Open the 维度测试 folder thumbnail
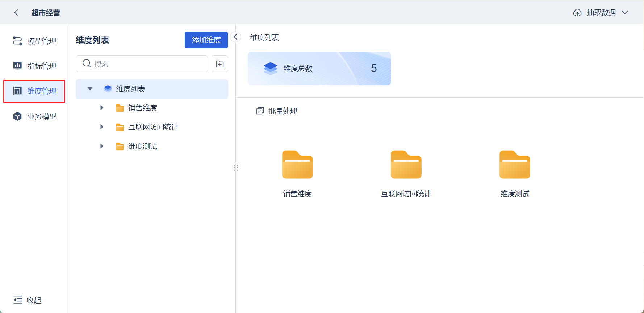The height and width of the screenshot is (313, 644). 515,165
